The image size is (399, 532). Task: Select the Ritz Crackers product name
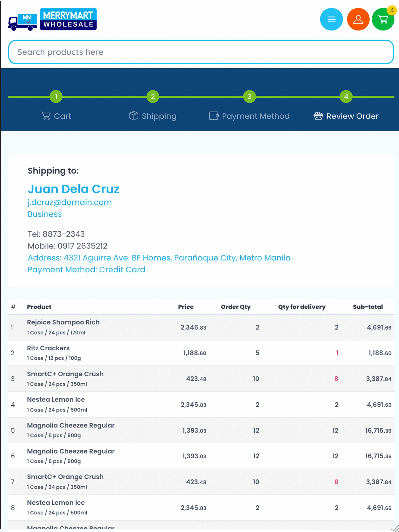[48, 348]
